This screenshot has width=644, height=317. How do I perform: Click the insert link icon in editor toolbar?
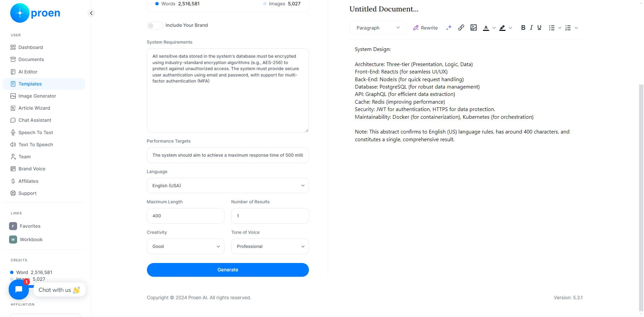(x=461, y=28)
